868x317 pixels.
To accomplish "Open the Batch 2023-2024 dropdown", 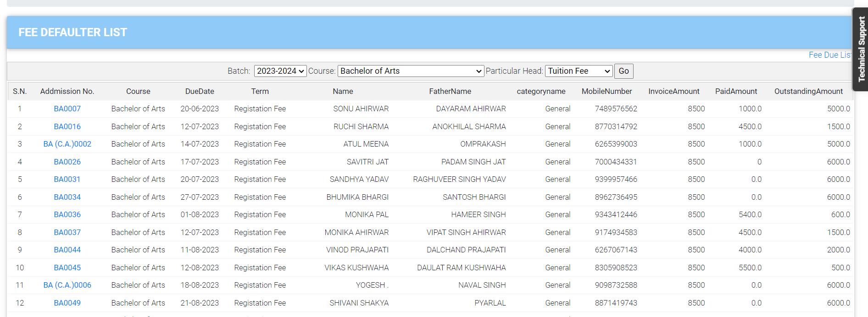I will [280, 71].
